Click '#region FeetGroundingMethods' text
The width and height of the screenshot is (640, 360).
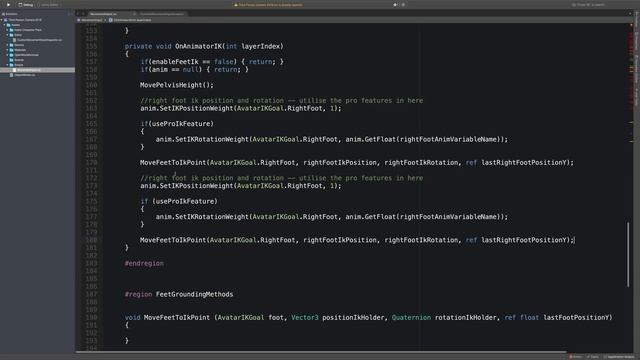(179, 294)
